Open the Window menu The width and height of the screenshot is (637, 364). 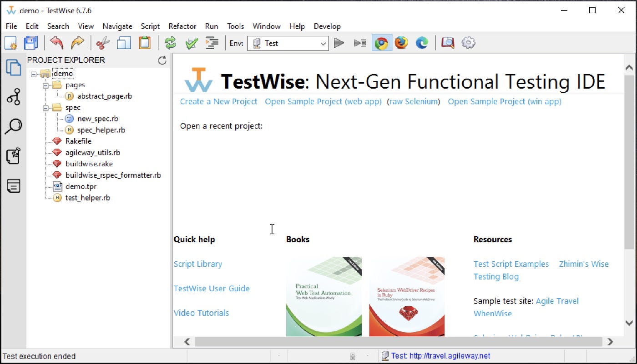pos(267,26)
